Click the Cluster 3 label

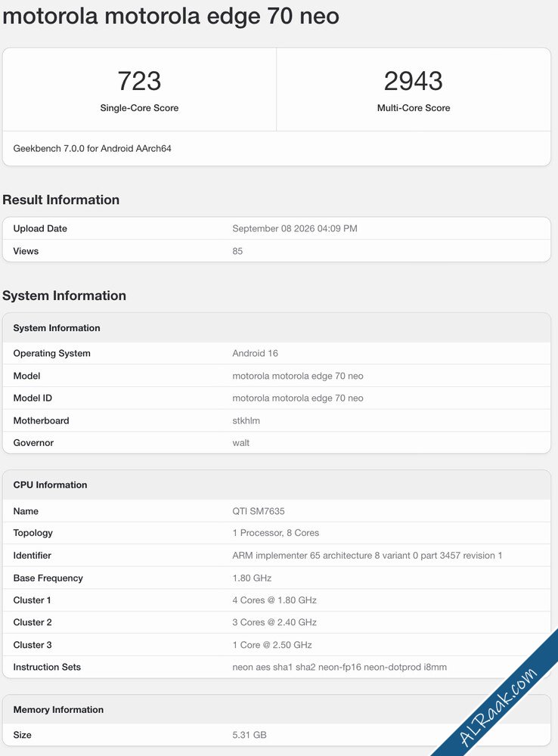pos(33,645)
